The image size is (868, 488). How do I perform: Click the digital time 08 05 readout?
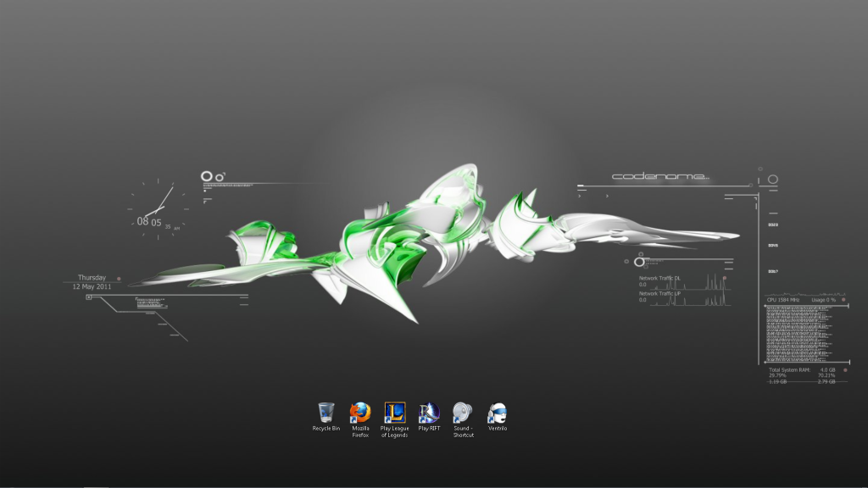tap(149, 222)
